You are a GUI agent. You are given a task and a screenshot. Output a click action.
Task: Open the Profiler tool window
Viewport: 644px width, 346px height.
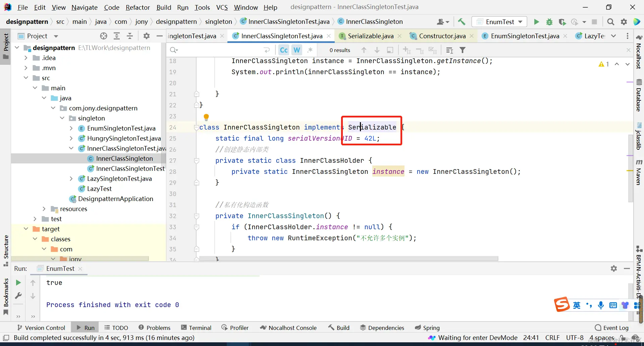coord(235,328)
